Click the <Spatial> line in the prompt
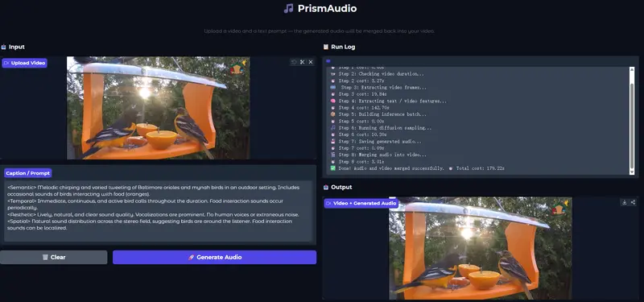The width and height of the screenshot is (644, 302). point(150,225)
